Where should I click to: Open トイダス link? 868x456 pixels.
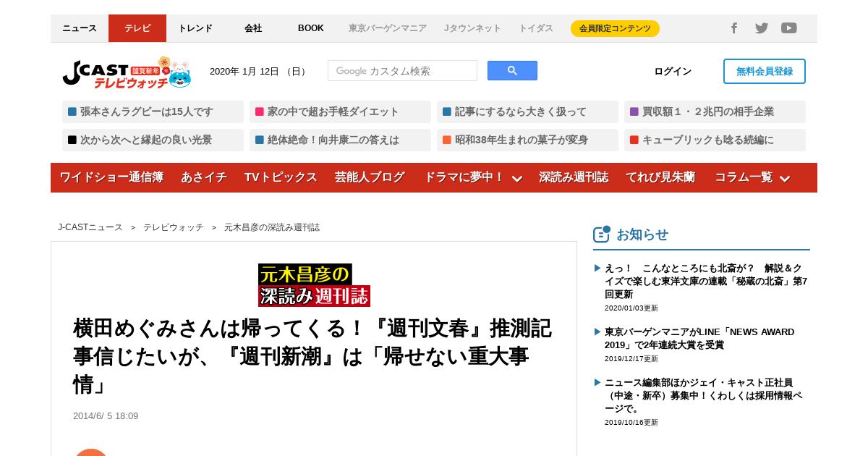(536, 28)
